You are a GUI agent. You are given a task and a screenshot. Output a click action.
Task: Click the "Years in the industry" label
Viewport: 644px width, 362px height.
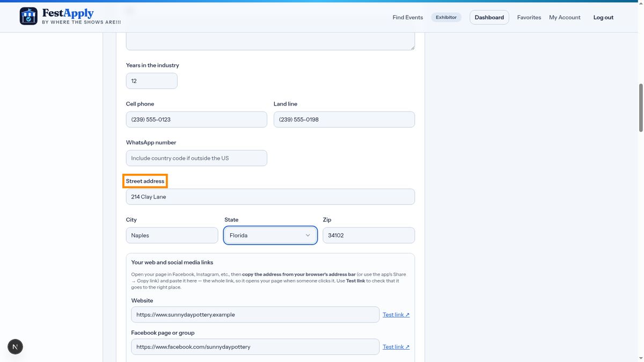pos(152,65)
